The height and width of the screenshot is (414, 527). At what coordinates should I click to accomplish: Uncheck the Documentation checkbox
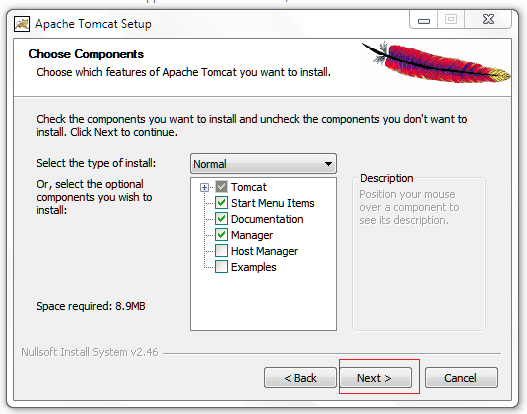tap(221, 219)
